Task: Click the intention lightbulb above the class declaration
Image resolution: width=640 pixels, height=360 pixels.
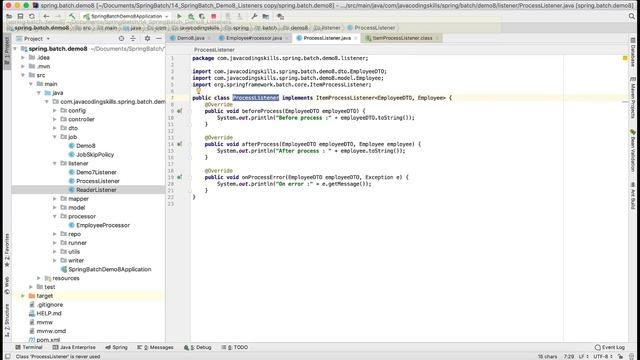Action: [198, 91]
